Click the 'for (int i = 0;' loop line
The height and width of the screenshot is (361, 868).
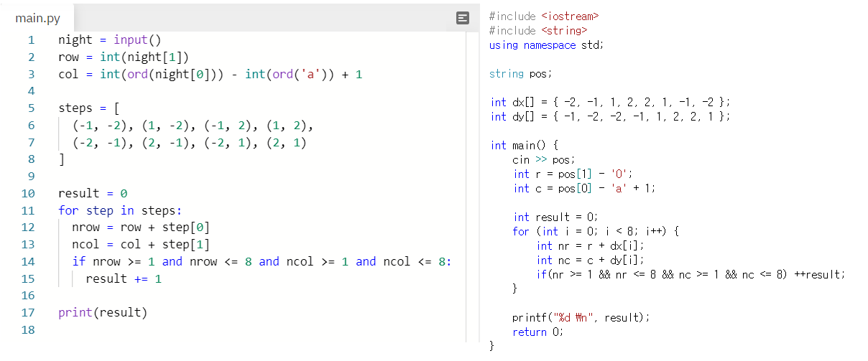(596, 231)
